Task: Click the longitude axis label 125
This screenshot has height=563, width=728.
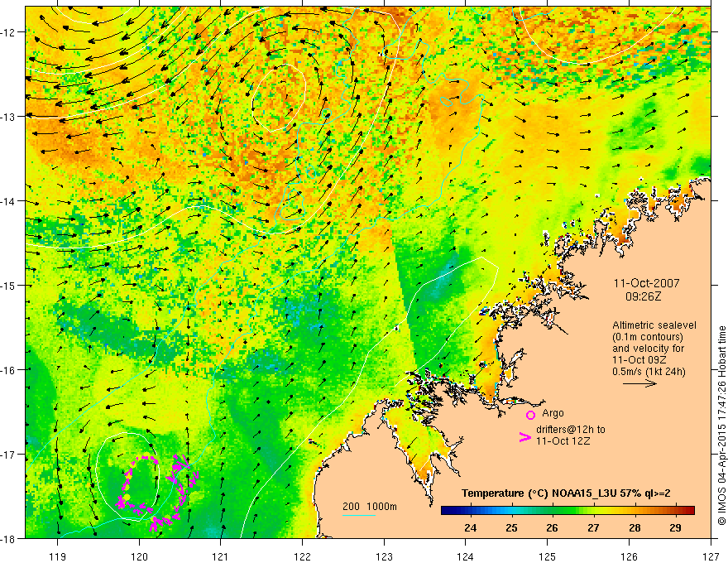Action: tap(548, 556)
